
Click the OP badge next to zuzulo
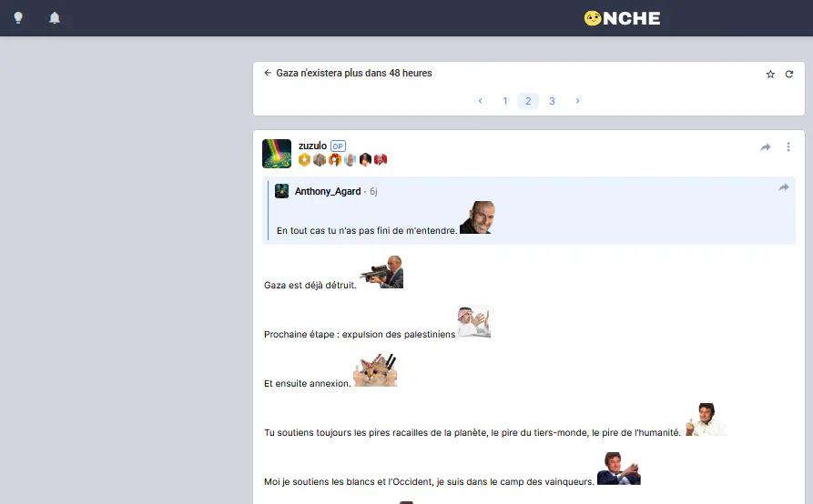coord(338,146)
